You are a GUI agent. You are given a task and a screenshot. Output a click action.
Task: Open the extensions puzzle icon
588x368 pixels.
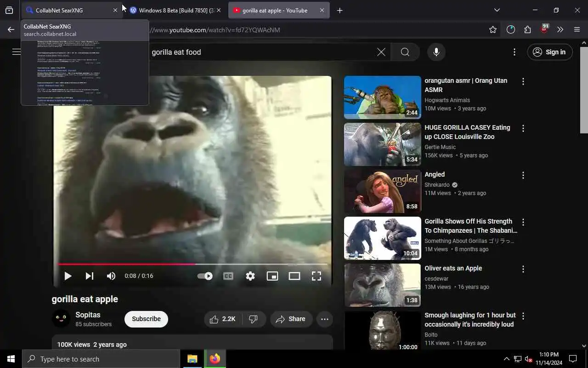coord(527,30)
